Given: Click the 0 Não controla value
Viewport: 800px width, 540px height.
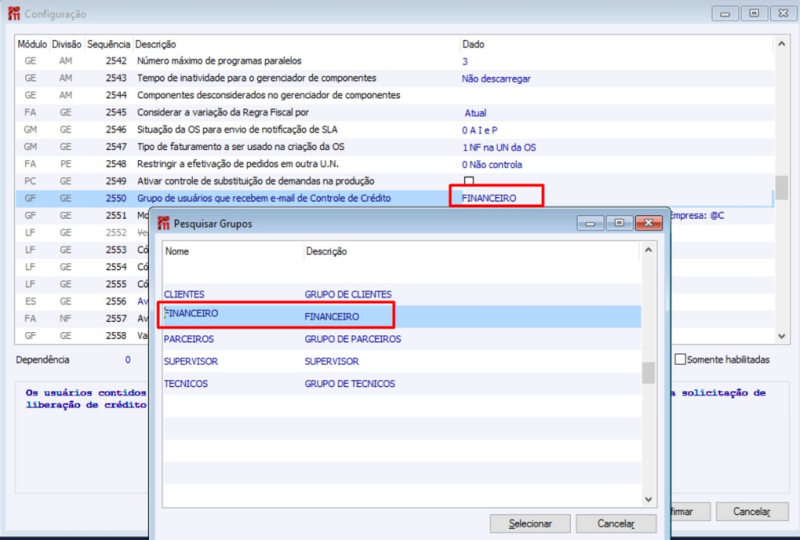Looking at the screenshot, I should pyautogui.click(x=492, y=165).
